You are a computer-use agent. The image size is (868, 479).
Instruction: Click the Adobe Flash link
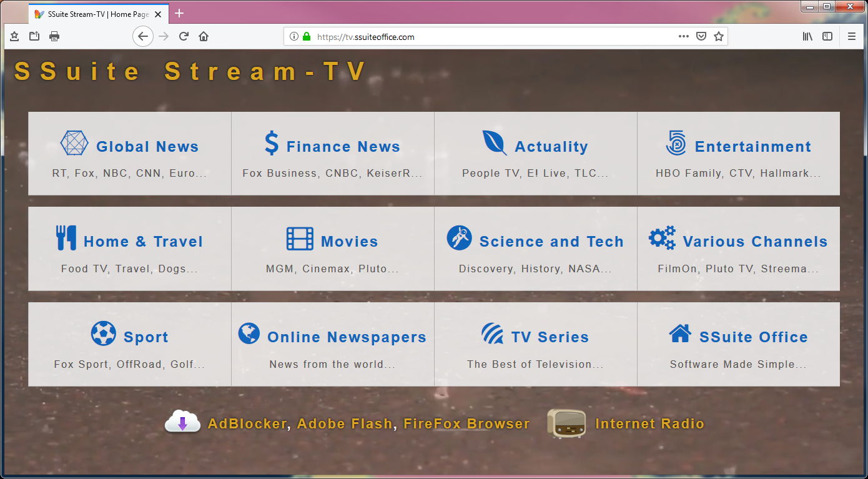click(345, 423)
